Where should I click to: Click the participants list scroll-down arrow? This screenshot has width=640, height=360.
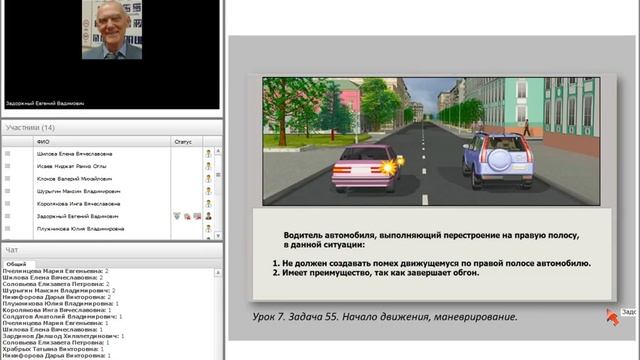coord(218,236)
